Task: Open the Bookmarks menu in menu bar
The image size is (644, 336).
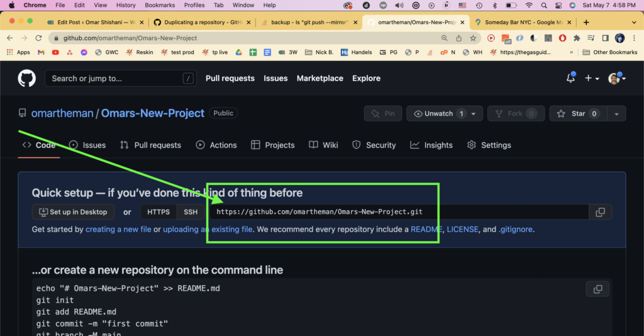Action: click(160, 5)
